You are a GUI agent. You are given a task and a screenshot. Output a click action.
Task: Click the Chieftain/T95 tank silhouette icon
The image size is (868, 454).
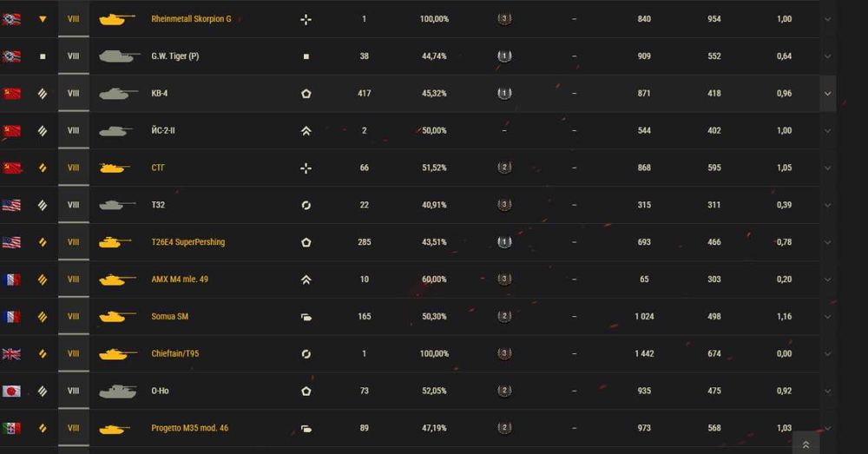pos(118,354)
